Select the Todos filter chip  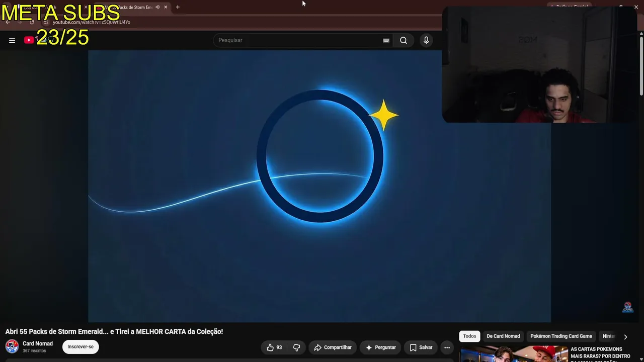[469, 336]
